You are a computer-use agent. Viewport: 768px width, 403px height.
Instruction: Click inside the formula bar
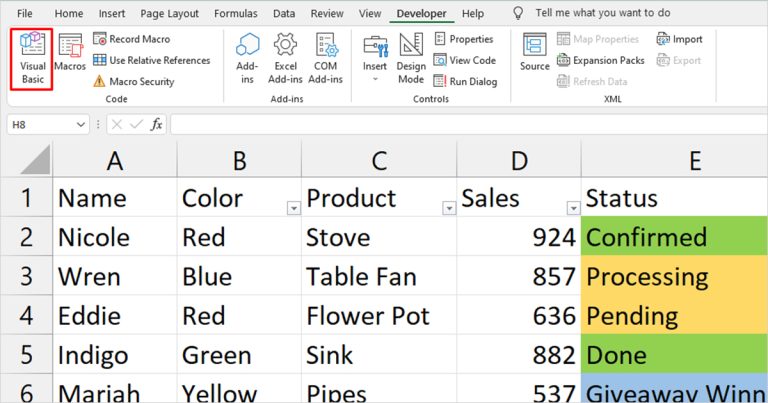tap(469, 125)
